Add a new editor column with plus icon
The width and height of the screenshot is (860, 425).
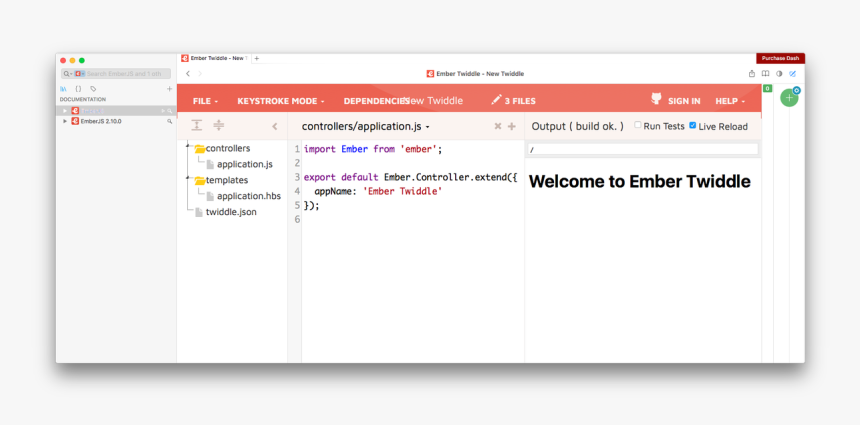(x=512, y=127)
